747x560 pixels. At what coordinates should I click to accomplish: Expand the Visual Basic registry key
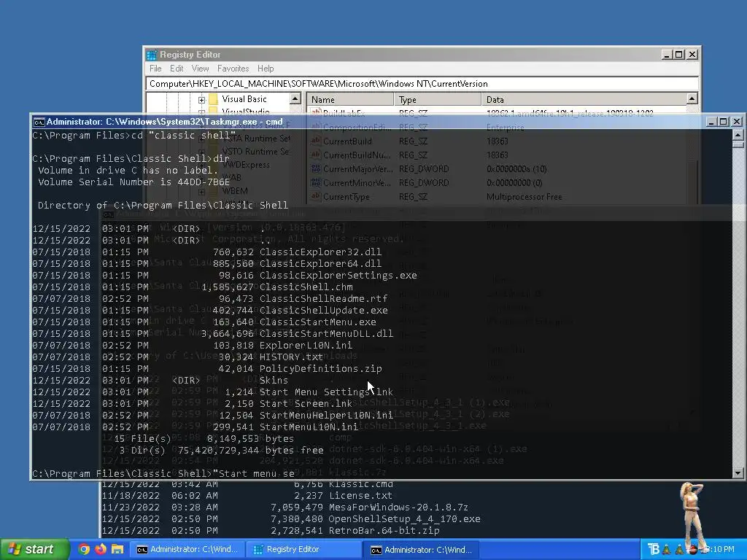[201, 100]
